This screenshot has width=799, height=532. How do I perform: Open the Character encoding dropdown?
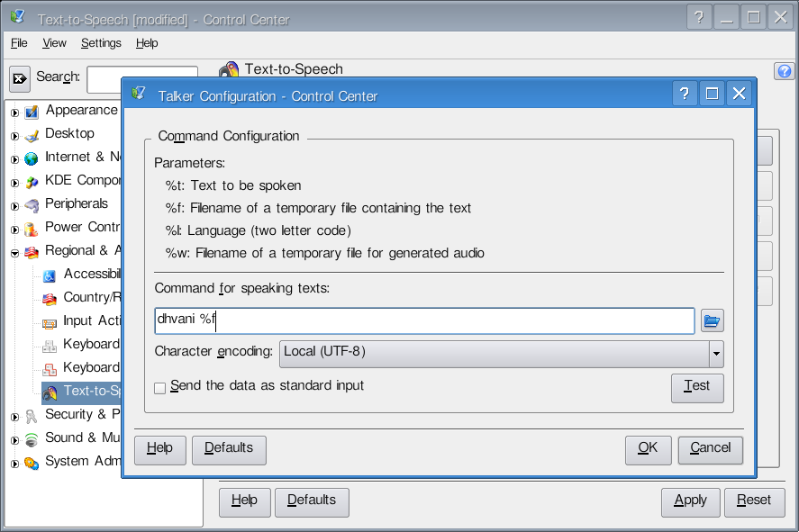pyautogui.click(x=502, y=354)
